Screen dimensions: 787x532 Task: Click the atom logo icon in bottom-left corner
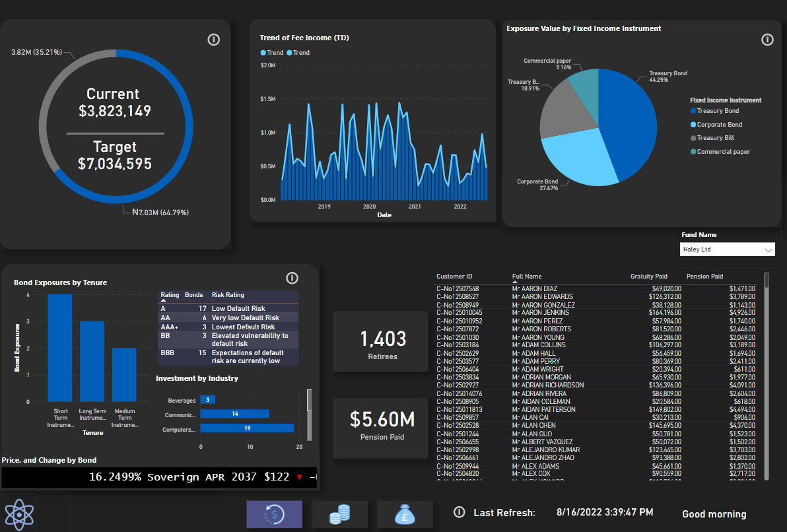pyautogui.click(x=19, y=513)
